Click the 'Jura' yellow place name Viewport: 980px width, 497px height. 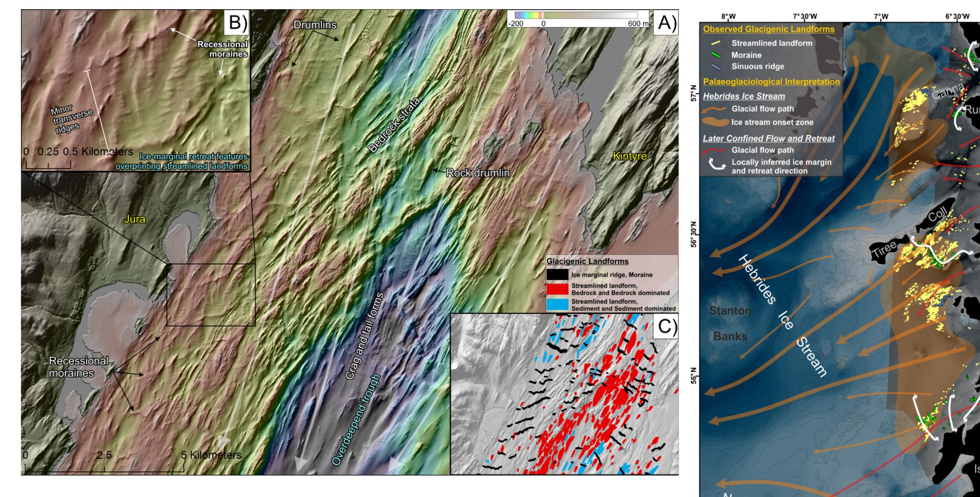coord(135,219)
